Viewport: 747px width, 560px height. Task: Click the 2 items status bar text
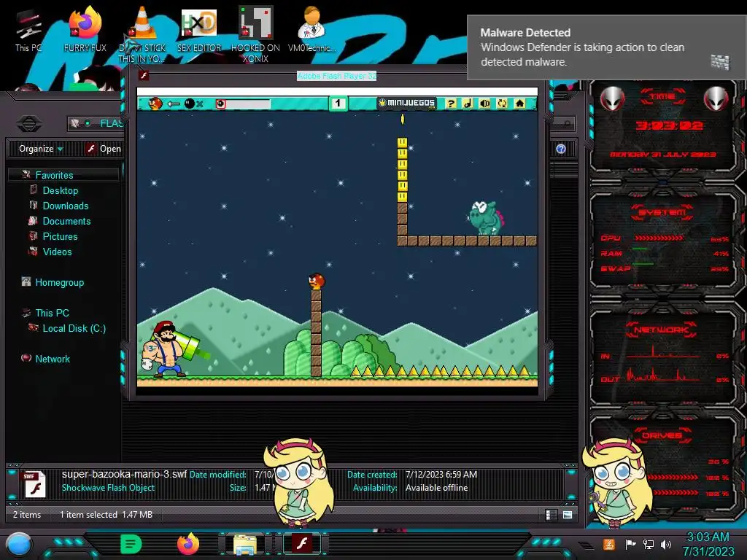(x=27, y=514)
